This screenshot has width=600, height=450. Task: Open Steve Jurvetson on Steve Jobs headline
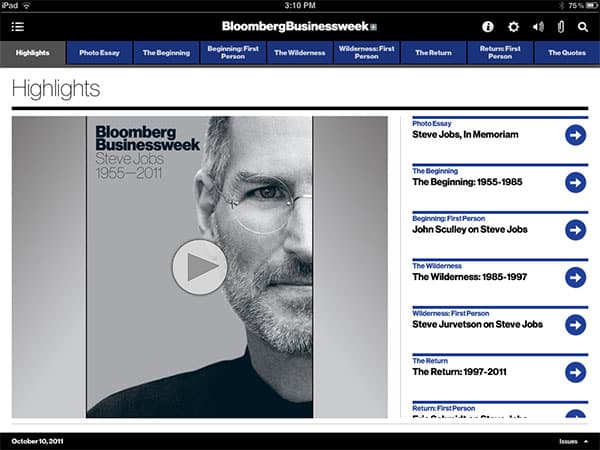[x=478, y=324]
